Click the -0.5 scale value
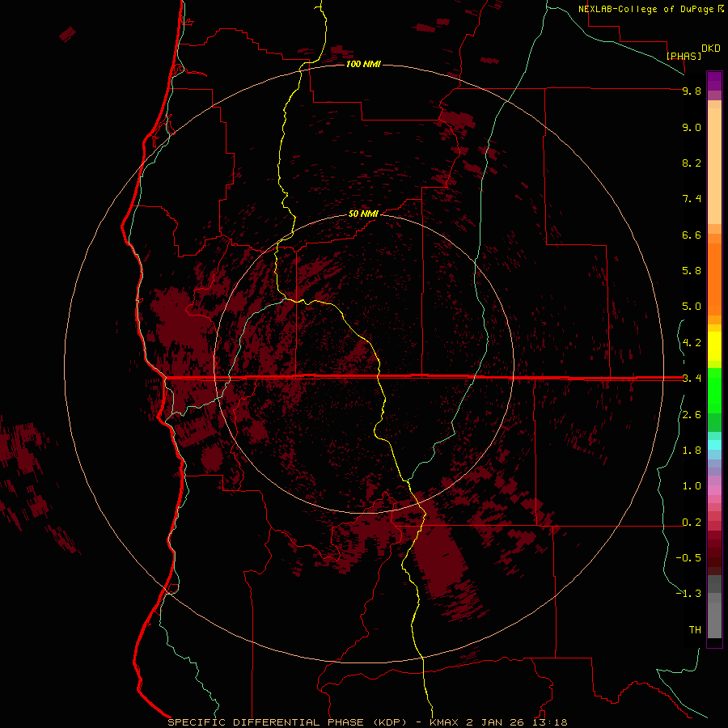The height and width of the screenshot is (728, 728). point(688,558)
